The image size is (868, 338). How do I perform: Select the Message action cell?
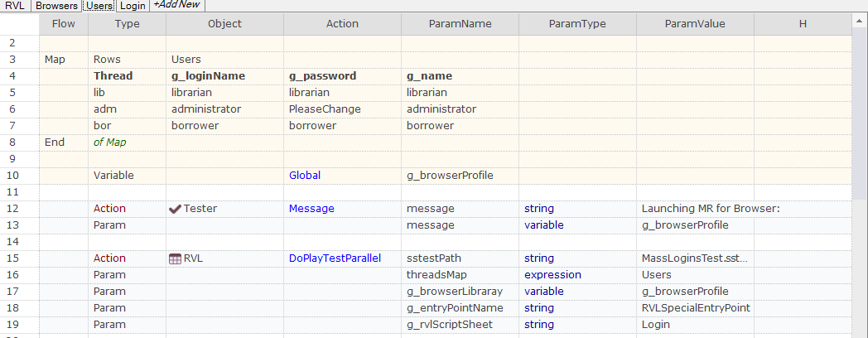343,209
